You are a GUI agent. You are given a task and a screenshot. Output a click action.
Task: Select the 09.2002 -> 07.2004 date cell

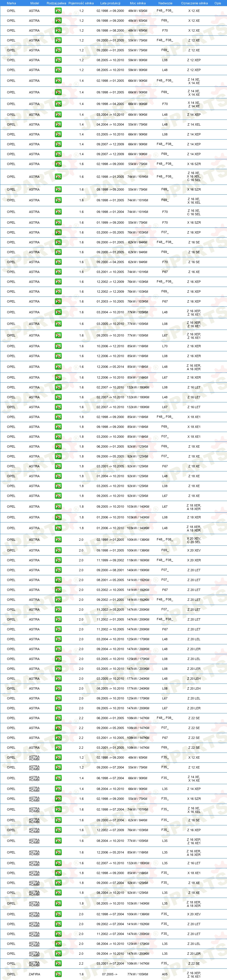coord(110,924)
